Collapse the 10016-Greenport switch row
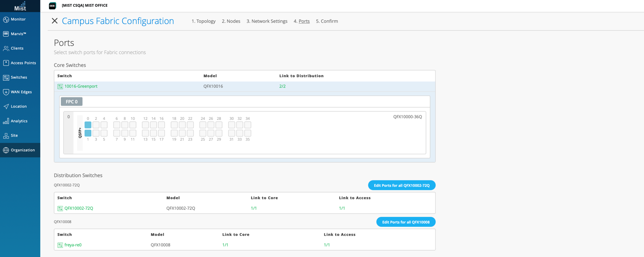644x257 pixels. 81,87
